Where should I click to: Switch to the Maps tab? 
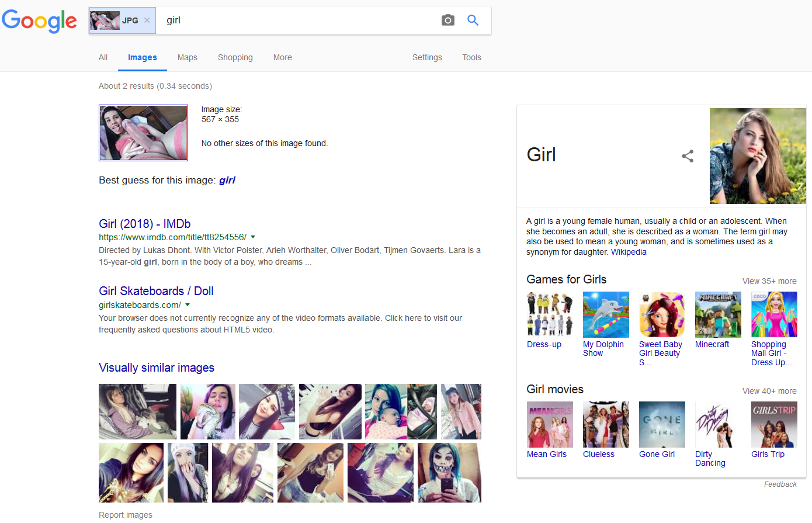point(188,57)
